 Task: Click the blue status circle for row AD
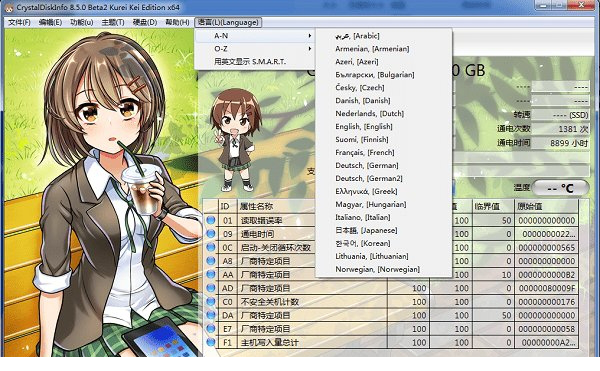click(210, 288)
